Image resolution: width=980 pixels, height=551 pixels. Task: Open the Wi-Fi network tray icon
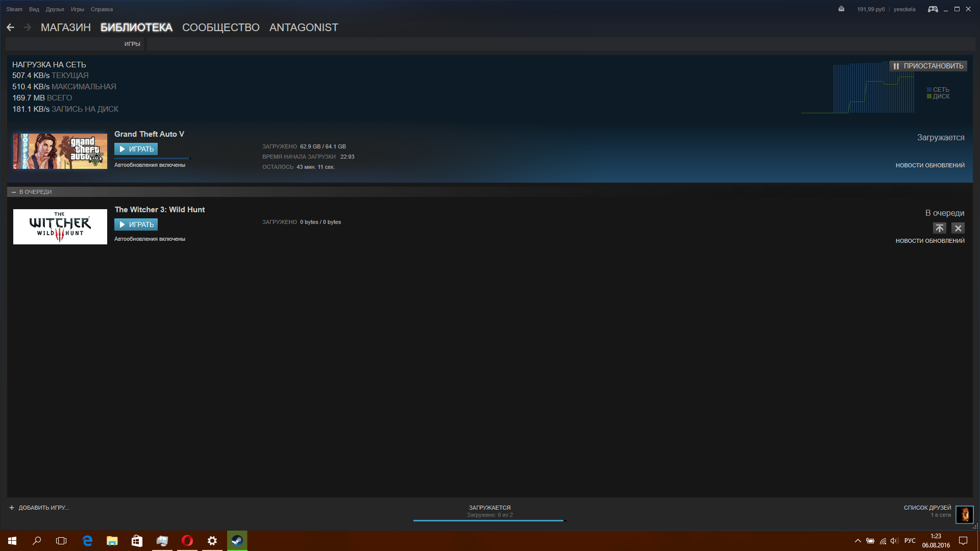pos(883,541)
